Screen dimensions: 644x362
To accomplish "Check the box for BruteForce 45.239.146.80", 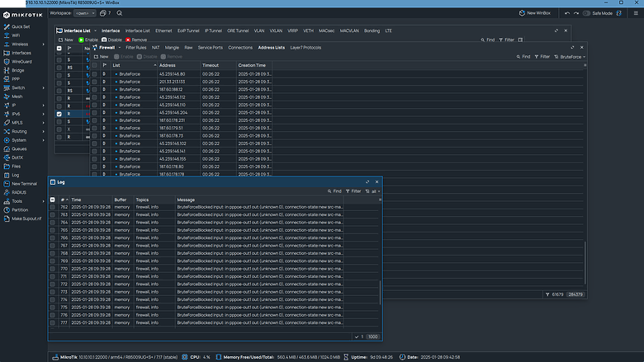I will click(94, 74).
